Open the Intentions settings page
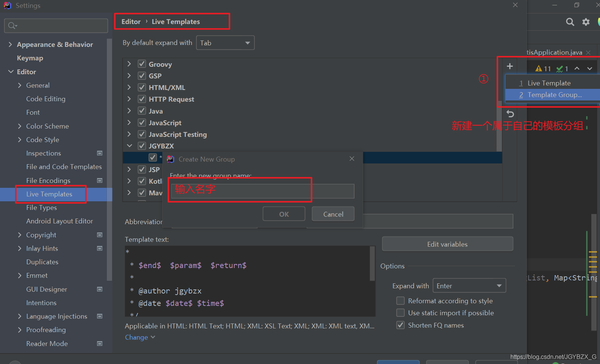 pyautogui.click(x=41, y=303)
